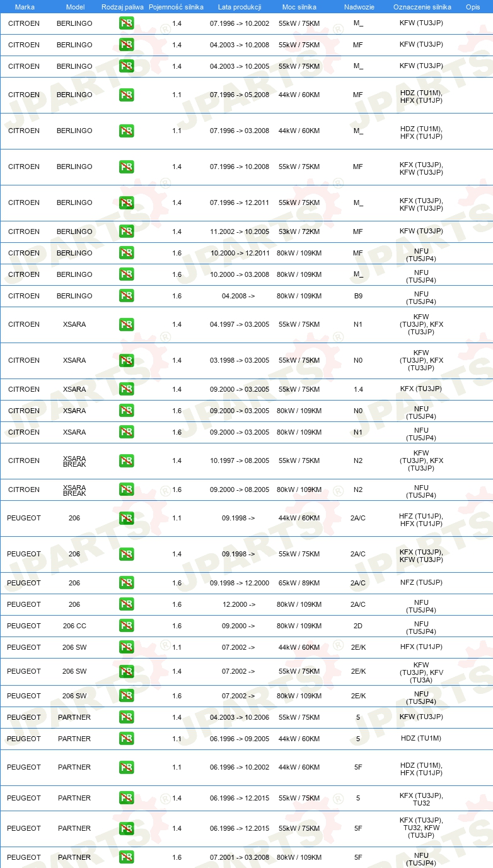Image resolution: width=493 pixels, height=868 pixels.
Task: Click production range 03.1998 -> 03.2005
Action: (x=239, y=361)
